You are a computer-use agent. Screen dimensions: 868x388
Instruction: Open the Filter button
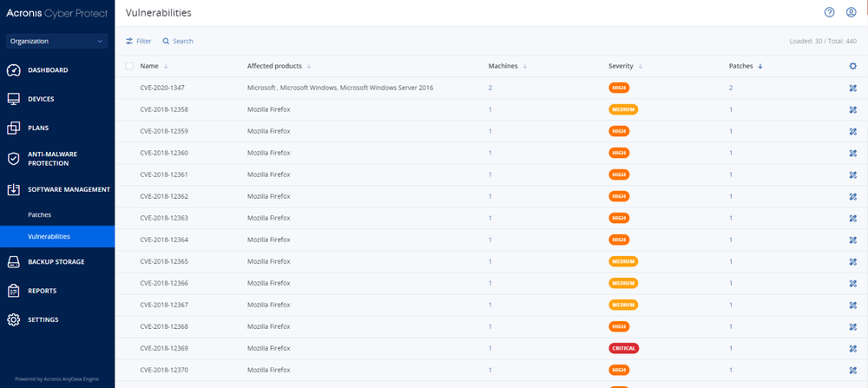point(138,41)
